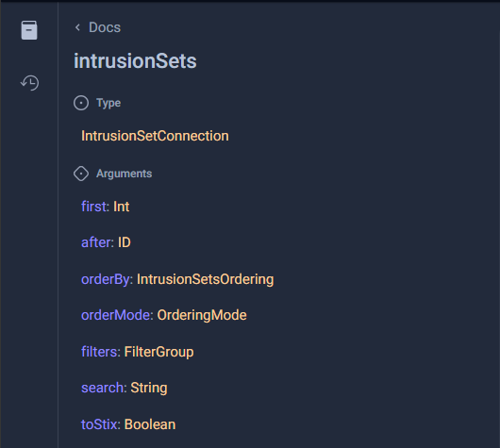This screenshot has width=500, height=448.
Task: Go back to Docs
Action: tap(105, 27)
